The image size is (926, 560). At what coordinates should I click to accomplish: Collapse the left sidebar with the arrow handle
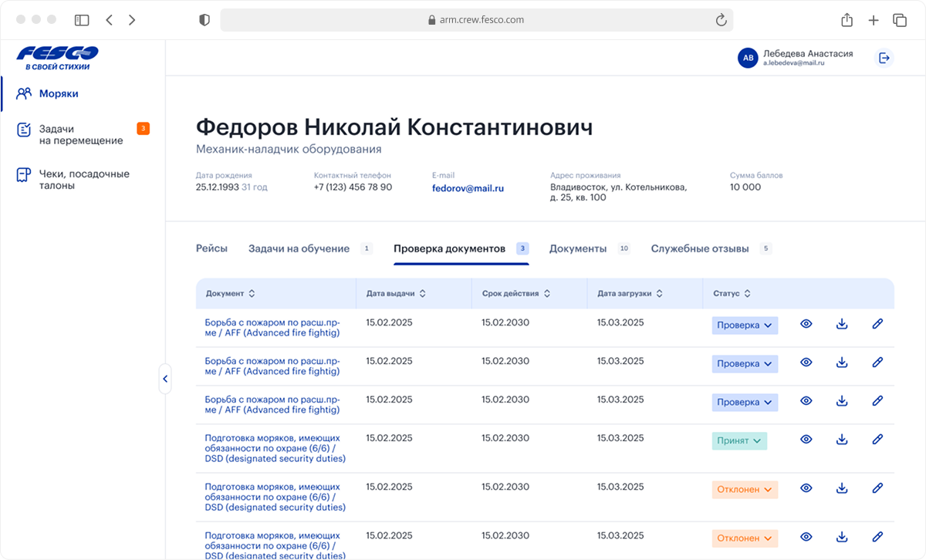tap(164, 379)
